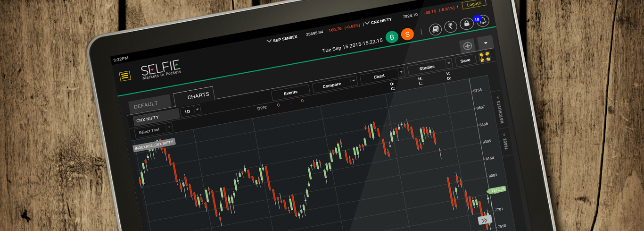Viewport: 644px width, 231px height.
Task: Click the INDEXNSE_CNX NIFTY chart label
Action: tap(154, 146)
